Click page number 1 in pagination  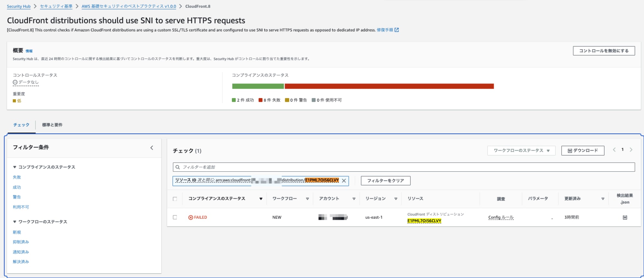[x=622, y=150]
